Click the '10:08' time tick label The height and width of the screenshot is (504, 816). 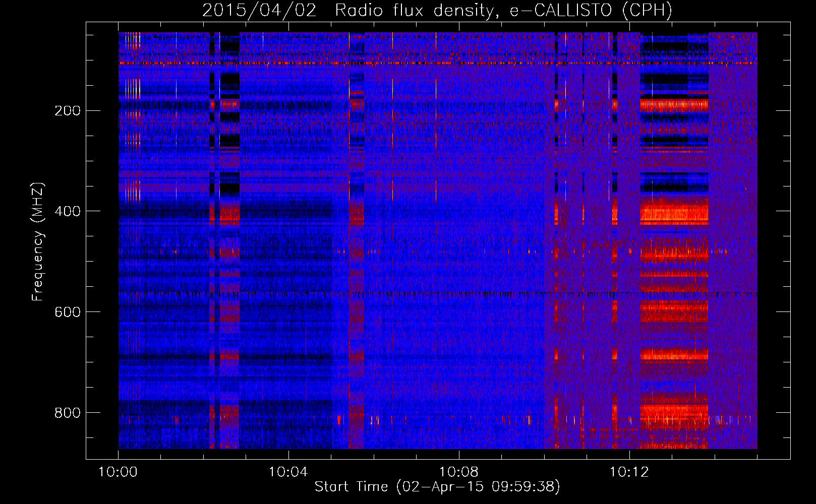(x=459, y=472)
